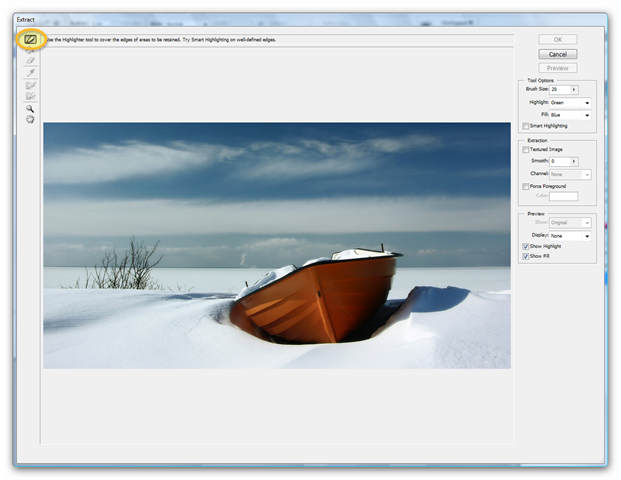Open the Display dropdown set to None
The image size is (621, 480).
(x=570, y=236)
